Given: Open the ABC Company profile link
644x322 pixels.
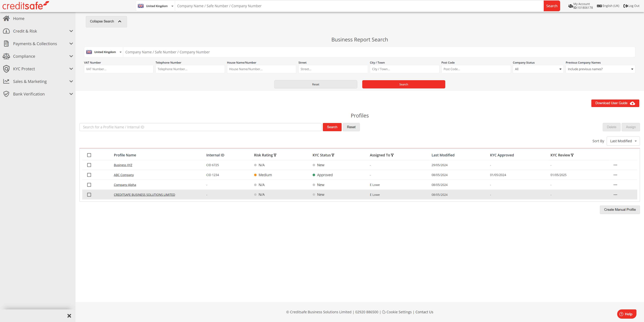Looking at the screenshot, I should [124, 175].
